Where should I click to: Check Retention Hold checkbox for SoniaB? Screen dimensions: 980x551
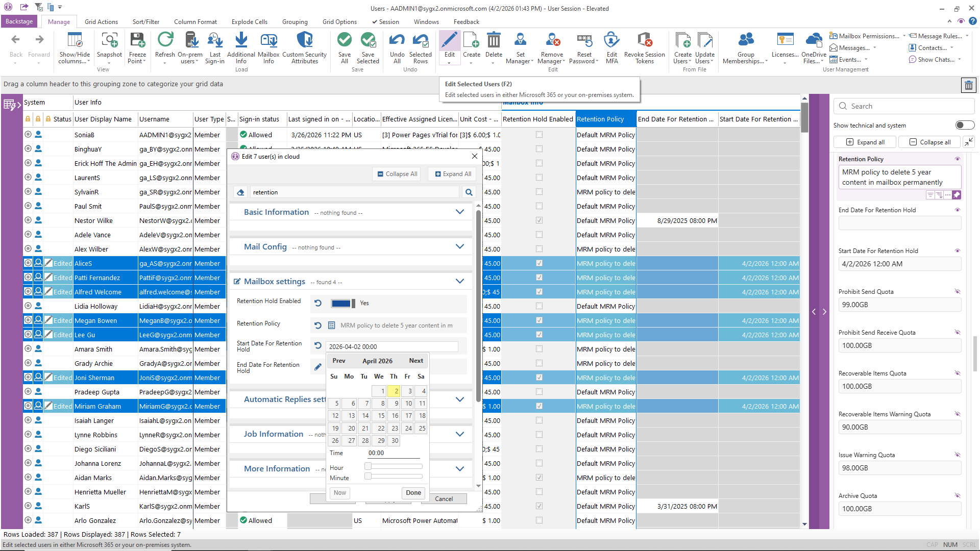point(539,135)
